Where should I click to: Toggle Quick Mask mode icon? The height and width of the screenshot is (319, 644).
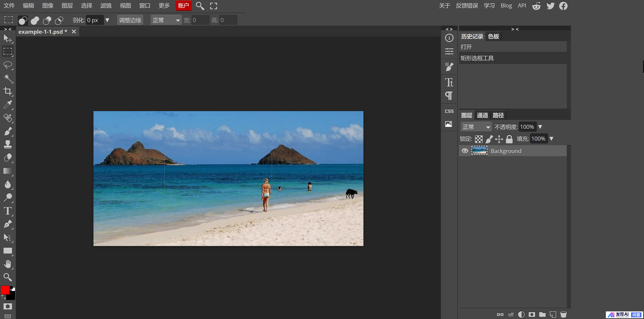(x=8, y=307)
